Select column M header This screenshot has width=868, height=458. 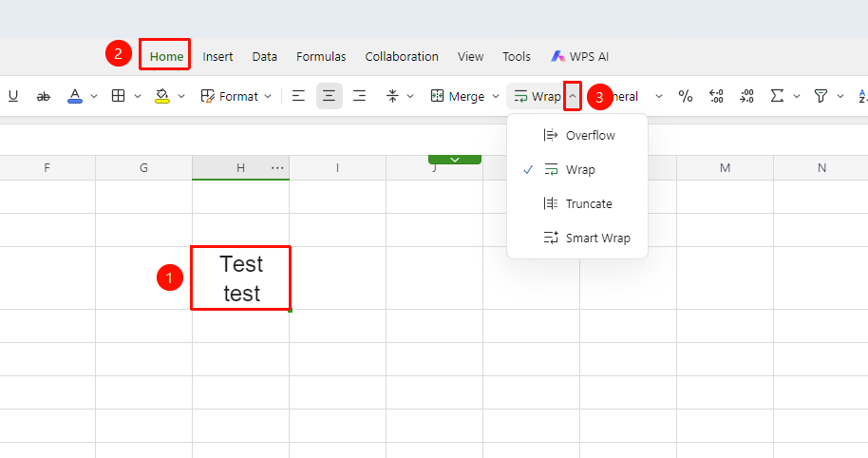tap(726, 168)
